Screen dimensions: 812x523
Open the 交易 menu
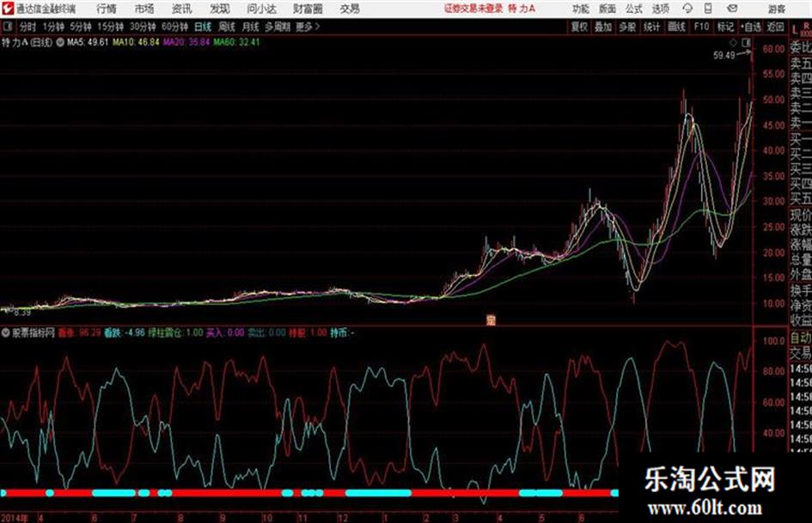350,9
